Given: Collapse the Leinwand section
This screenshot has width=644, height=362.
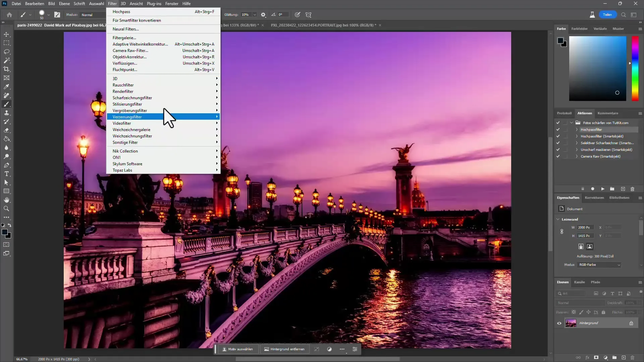Looking at the screenshot, I should click(558, 220).
